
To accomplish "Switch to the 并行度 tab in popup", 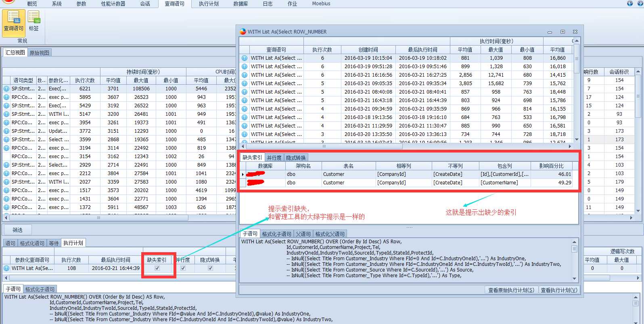I will pos(274,158).
